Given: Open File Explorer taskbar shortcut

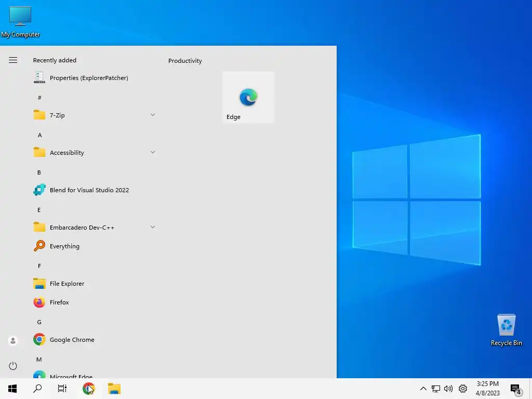Looking at the screenshot, I should [x=114, y=389].
